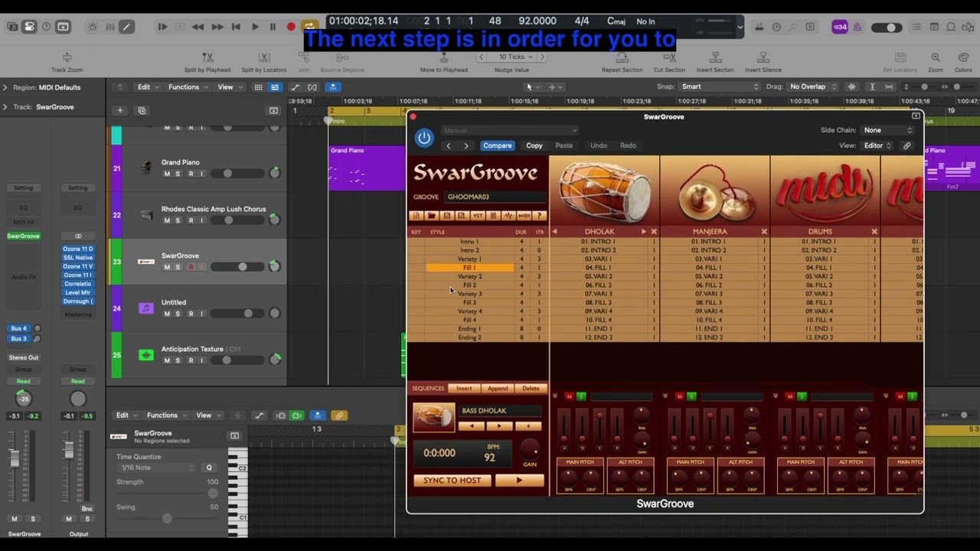Mute the Anticipation Texture track
Screen dimensions: 980x551
[167, 360]
